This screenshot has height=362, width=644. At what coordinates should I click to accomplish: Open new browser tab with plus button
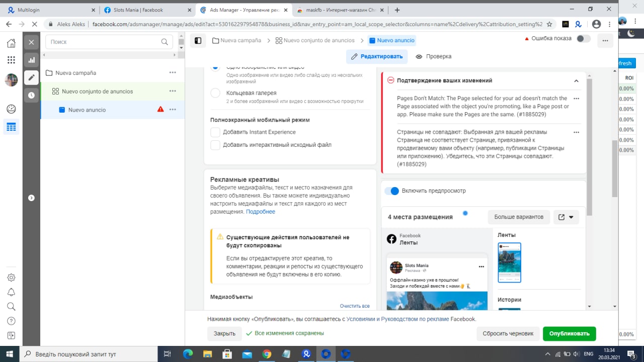tap(397, 10)
